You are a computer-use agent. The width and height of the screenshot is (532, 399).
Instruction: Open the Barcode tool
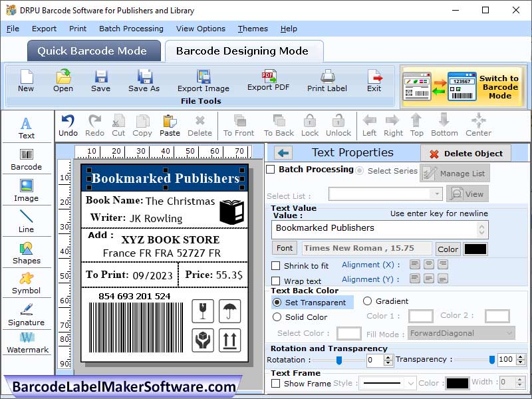[x=27, y=156]
